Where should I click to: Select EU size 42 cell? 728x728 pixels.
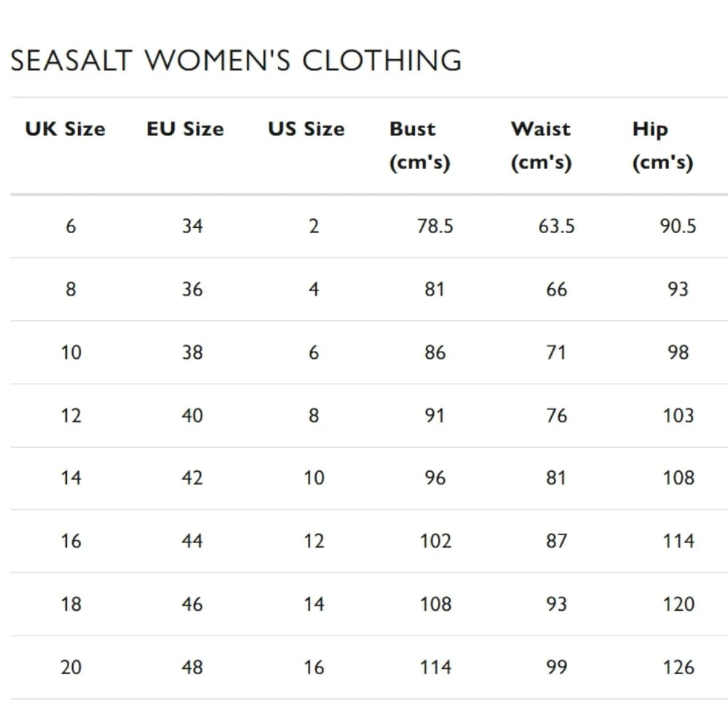click(x=192, y=478)
